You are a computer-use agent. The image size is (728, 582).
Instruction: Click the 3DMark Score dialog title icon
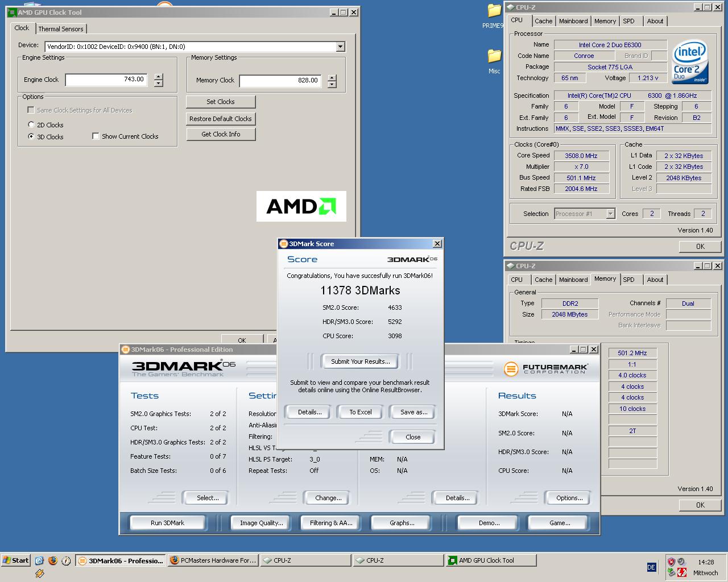(284, 244)
